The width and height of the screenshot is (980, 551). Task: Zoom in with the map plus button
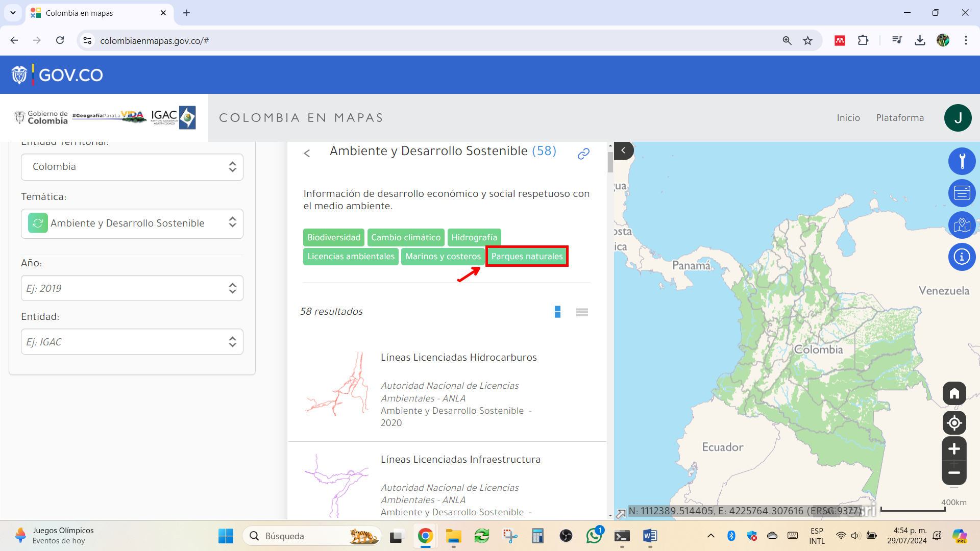point(954,449)
